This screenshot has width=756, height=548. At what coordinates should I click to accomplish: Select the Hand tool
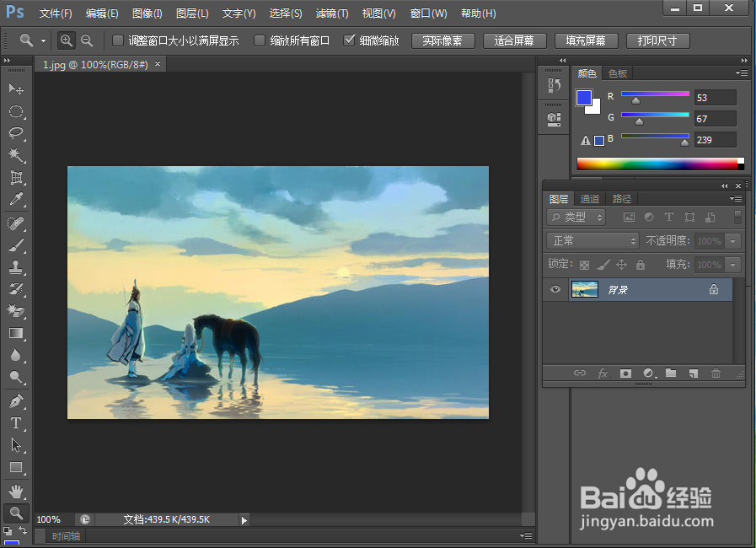pyautogui.click(x=16, y=491)
